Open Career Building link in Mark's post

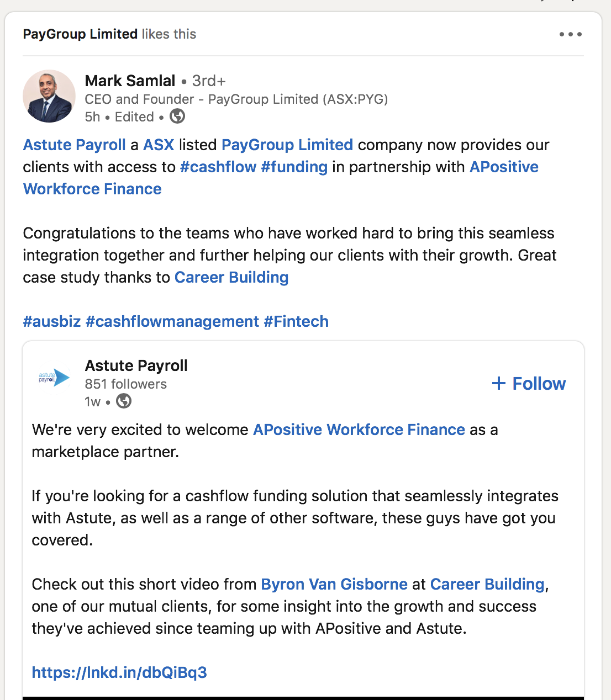tap(231, 277)
